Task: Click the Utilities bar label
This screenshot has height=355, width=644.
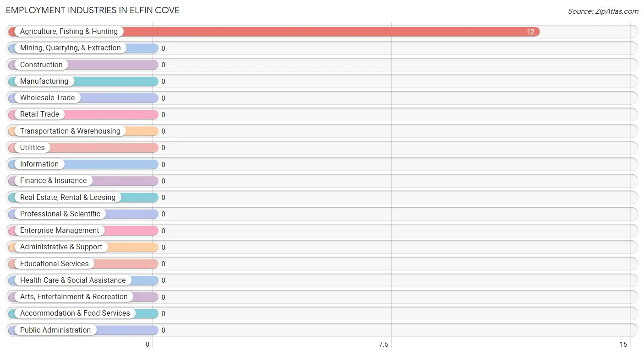Action: point(33,148)
